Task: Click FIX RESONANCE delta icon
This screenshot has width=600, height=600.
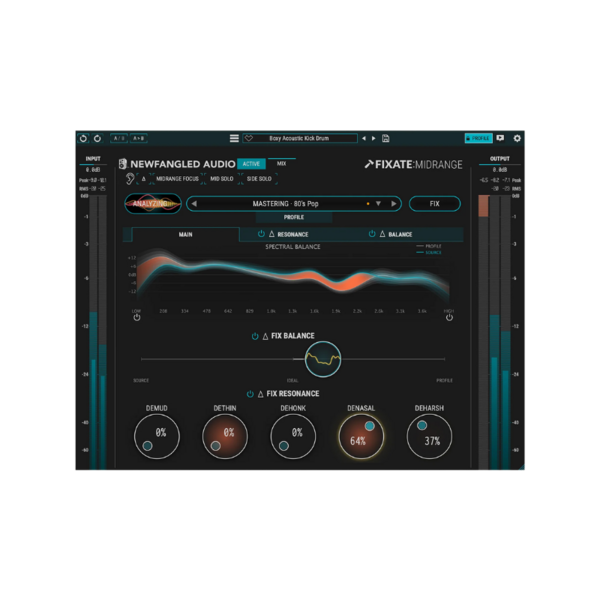Action: coord(261,394)
